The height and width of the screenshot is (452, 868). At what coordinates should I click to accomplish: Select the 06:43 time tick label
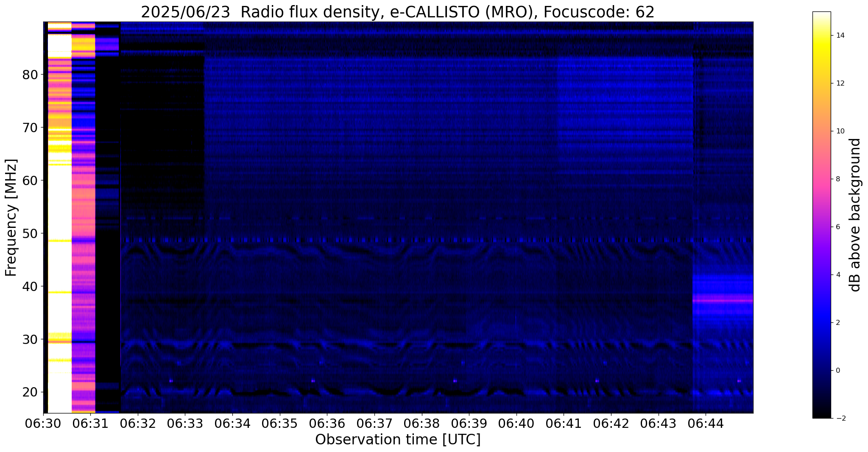pyautogui.click(x=659, y=424)
